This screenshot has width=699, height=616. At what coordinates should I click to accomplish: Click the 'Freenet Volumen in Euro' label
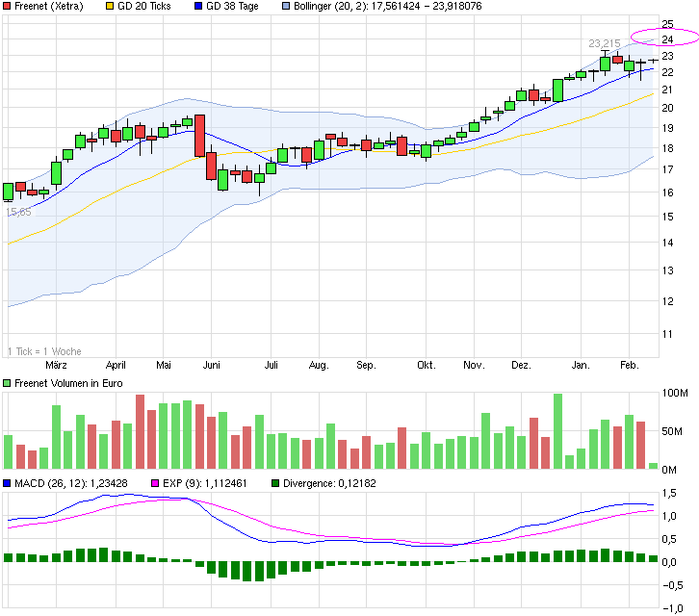click(x=68, y=383)
